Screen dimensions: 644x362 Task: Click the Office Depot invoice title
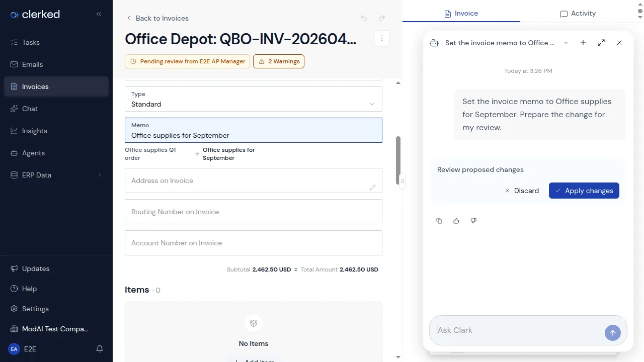[240, 39]
